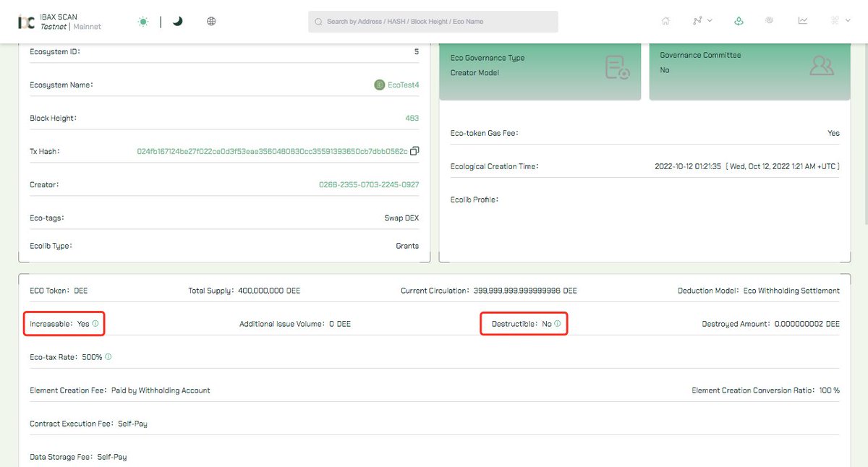This screenshot has height=467, width=868.
Task: Enable dark mode moon icon
Action: [178, 22]
